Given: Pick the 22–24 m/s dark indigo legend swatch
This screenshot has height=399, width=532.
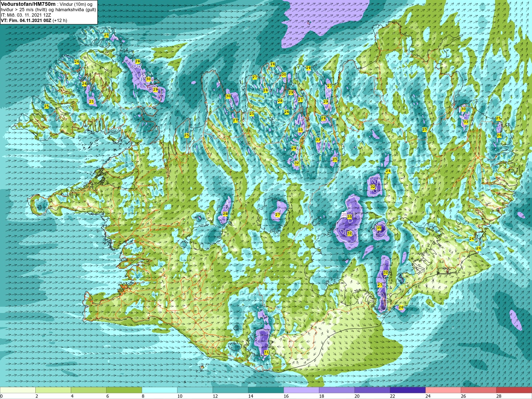Looking at the screenshot, I should click(407, 390).
